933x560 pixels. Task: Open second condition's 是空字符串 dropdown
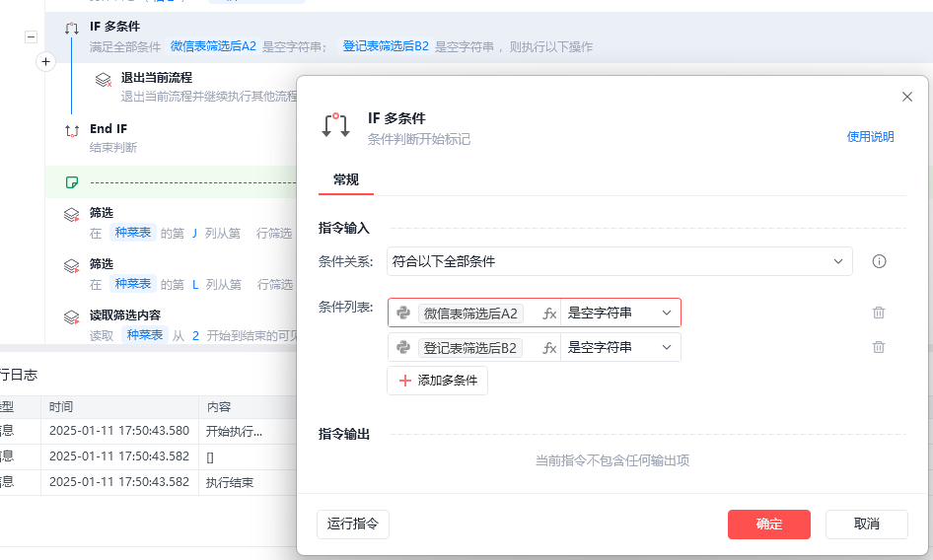619,348
